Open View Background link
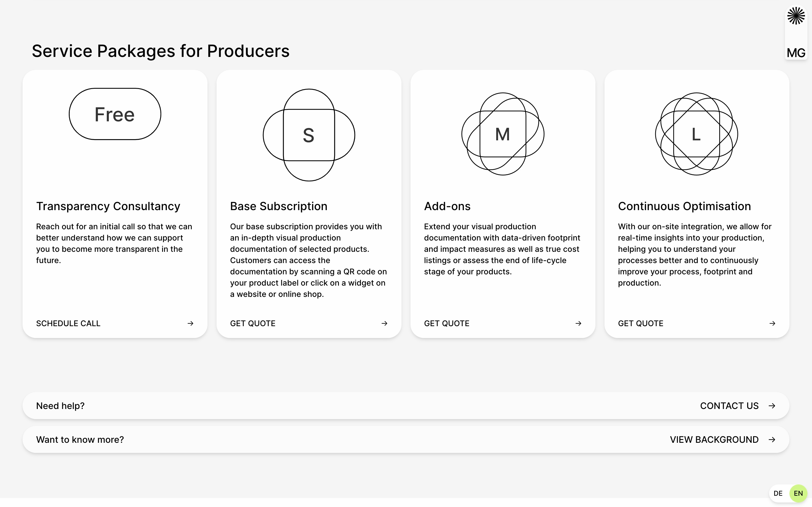Screen dimensions: 812x507 714,440
